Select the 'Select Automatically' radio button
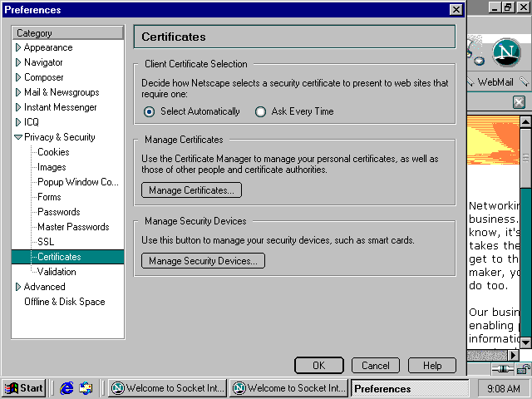The width and height of the screenshot is (532, 399). [149, 111]
